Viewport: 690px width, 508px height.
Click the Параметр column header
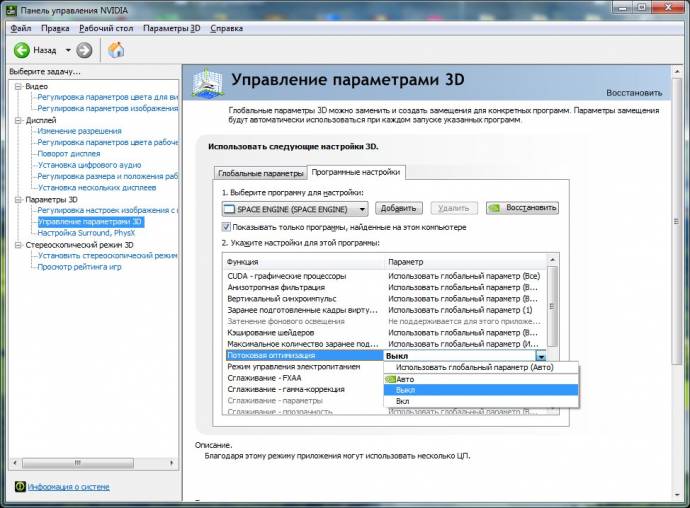(x=465, y=261)
